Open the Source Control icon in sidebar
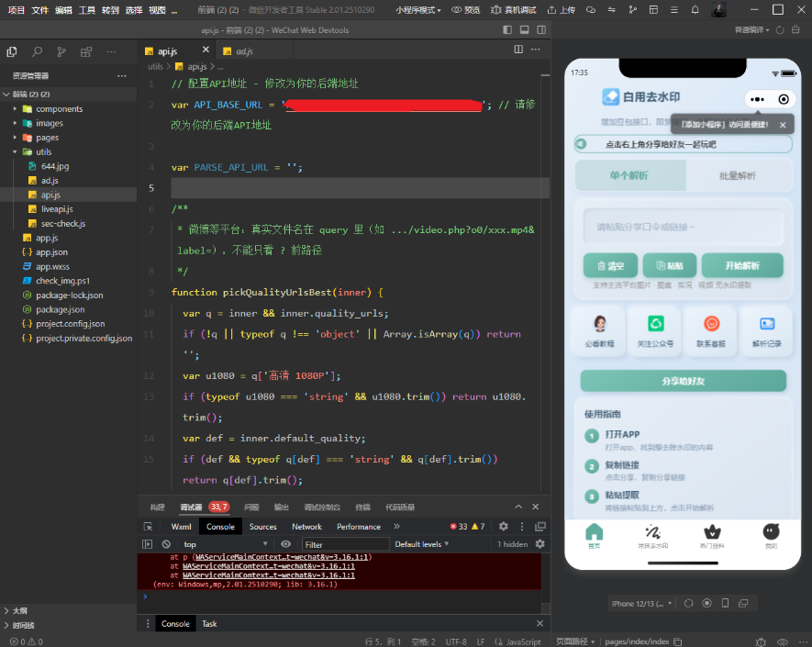 (61, 51)
